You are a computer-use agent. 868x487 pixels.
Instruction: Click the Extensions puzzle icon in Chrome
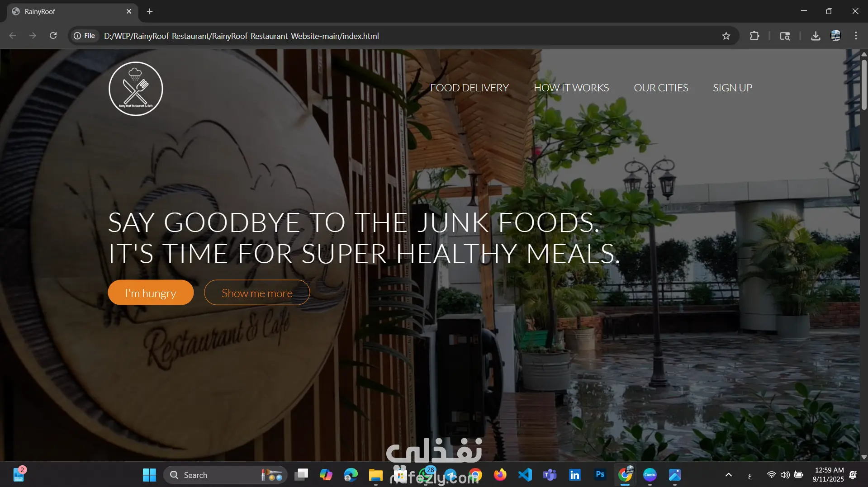(x=754, y=36)
